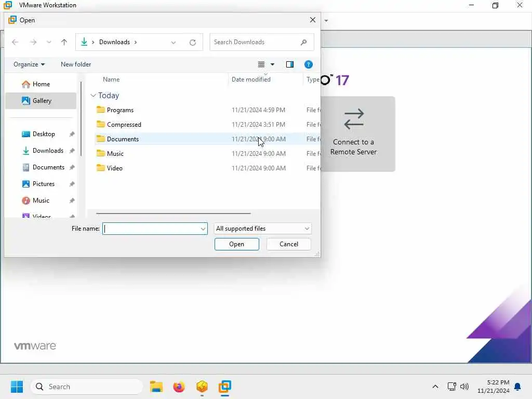Open the volume tray icon
532x399 pixels.
464,387
